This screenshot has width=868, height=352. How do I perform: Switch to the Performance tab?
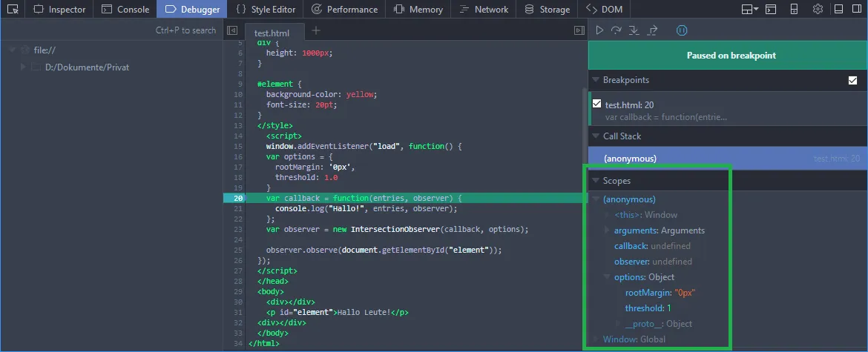coord(344,10)
